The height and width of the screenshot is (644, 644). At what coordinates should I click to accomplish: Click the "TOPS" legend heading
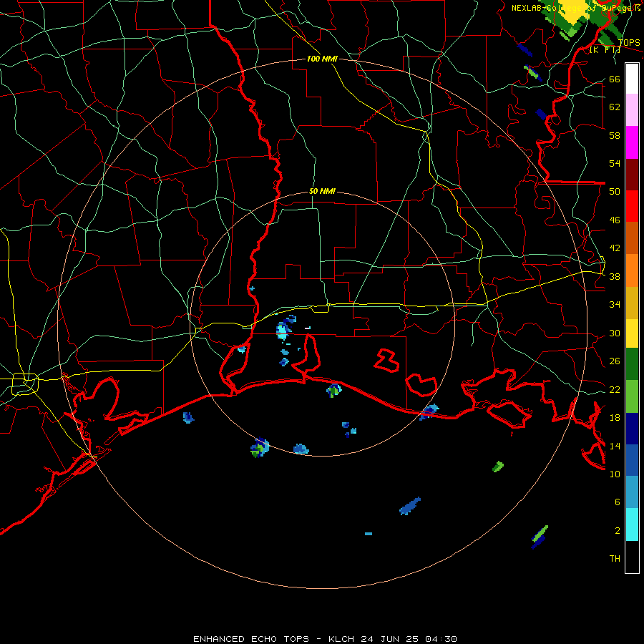629,43
